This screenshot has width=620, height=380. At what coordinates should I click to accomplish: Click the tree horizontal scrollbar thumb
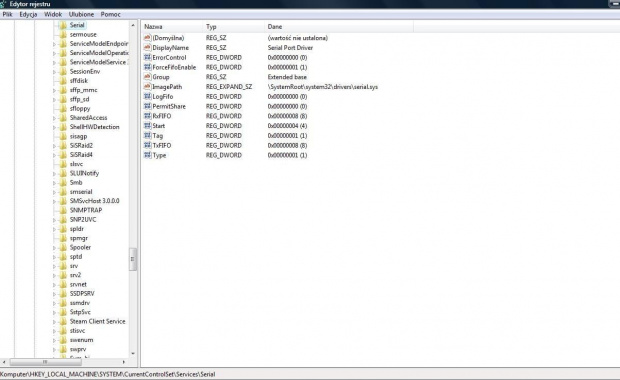click(x=45, y=362)
